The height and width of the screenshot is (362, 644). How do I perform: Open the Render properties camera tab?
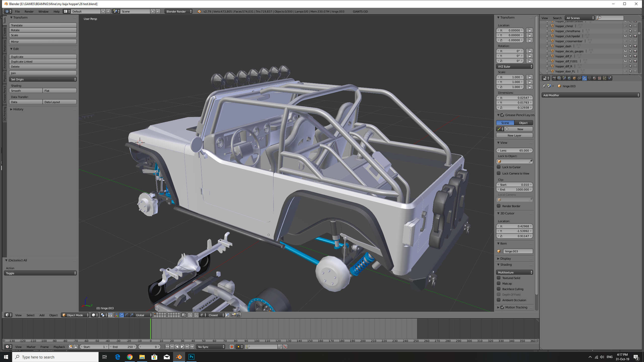[554, 78]
